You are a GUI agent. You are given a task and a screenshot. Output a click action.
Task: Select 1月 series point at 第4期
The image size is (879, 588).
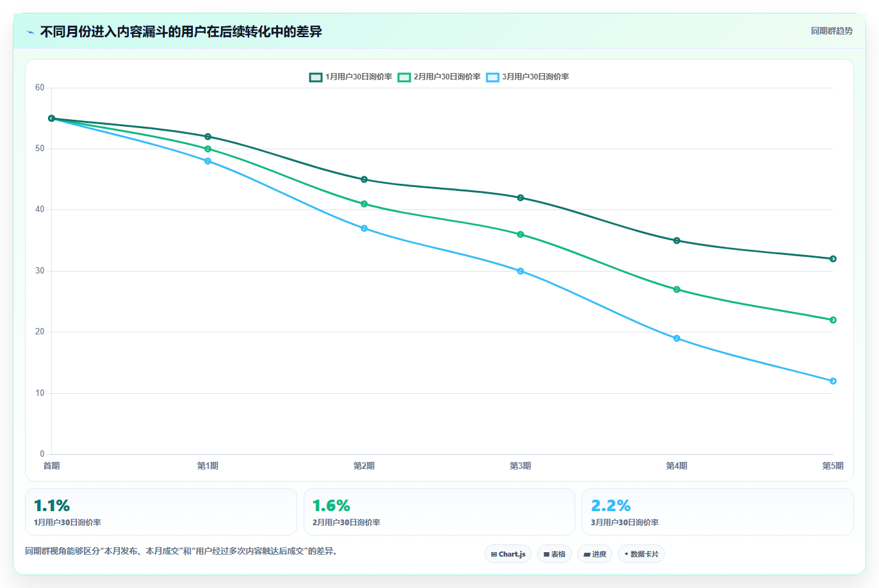677,240
